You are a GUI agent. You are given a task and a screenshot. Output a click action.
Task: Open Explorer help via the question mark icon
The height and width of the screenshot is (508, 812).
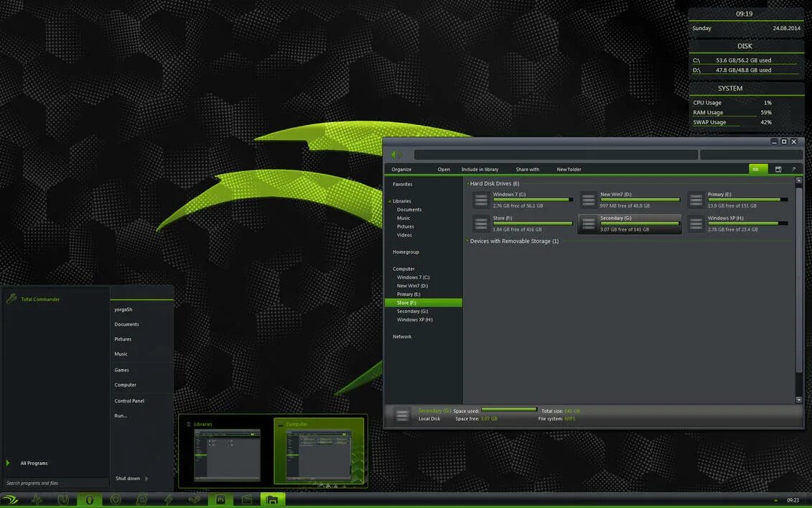[x=793, y=169]
